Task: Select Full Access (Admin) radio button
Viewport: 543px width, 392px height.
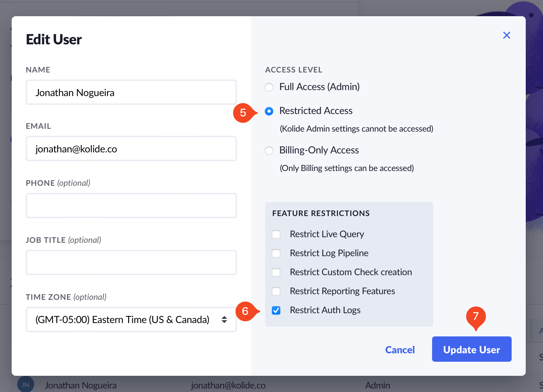Action: 269,87
